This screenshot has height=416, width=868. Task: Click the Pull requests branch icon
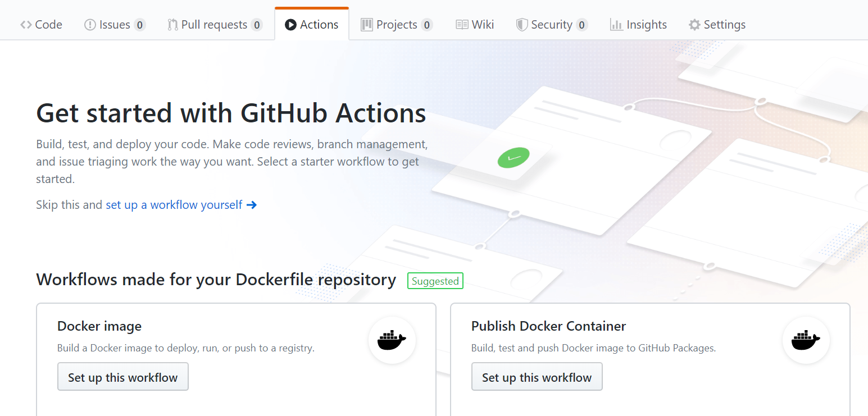pos(173,25)
